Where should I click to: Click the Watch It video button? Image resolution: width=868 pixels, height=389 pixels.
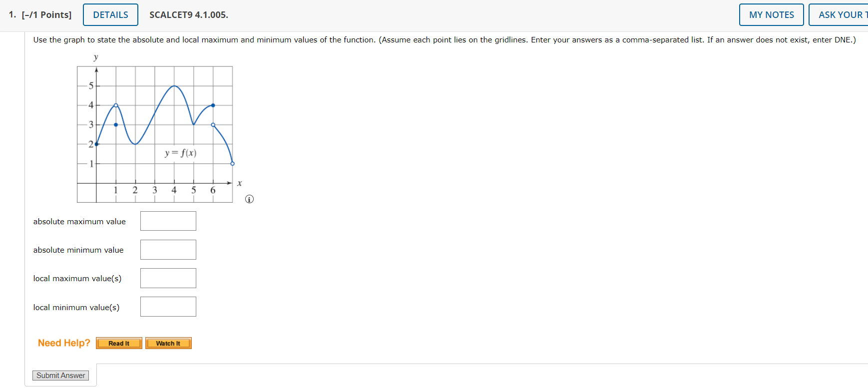tap(168, 343)
